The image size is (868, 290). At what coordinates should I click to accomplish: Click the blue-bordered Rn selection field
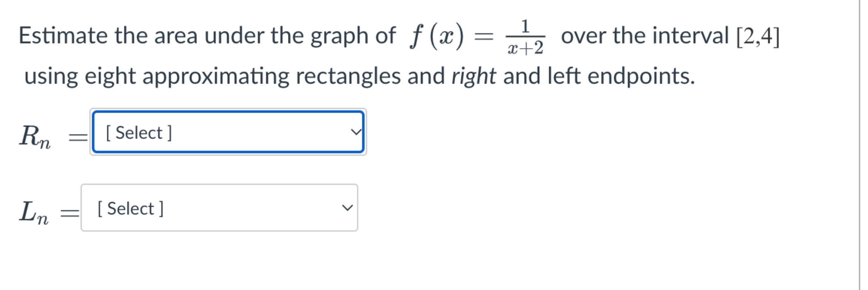click(228, 133)
